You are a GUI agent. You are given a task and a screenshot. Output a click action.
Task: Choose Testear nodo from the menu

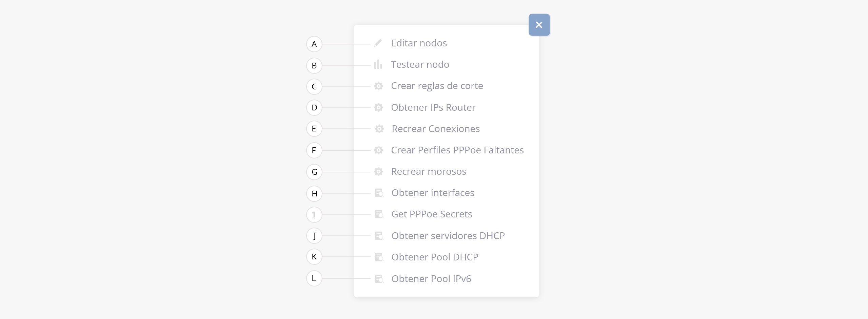(420, 65)
